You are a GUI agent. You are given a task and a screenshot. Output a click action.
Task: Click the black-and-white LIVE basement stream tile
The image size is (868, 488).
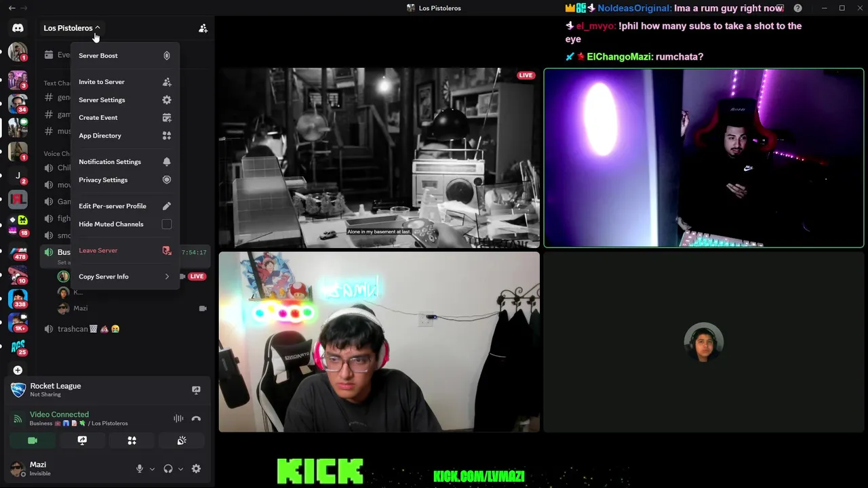(379, 158)
